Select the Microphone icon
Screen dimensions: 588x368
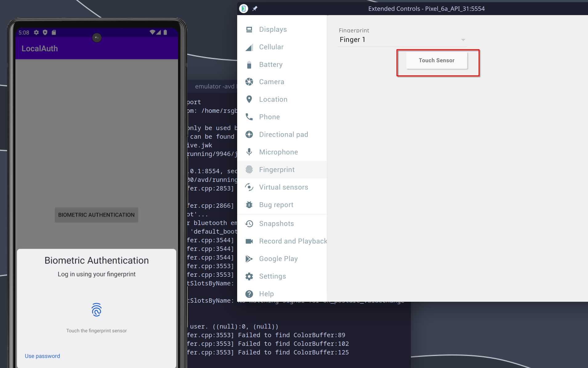(249, 152)
